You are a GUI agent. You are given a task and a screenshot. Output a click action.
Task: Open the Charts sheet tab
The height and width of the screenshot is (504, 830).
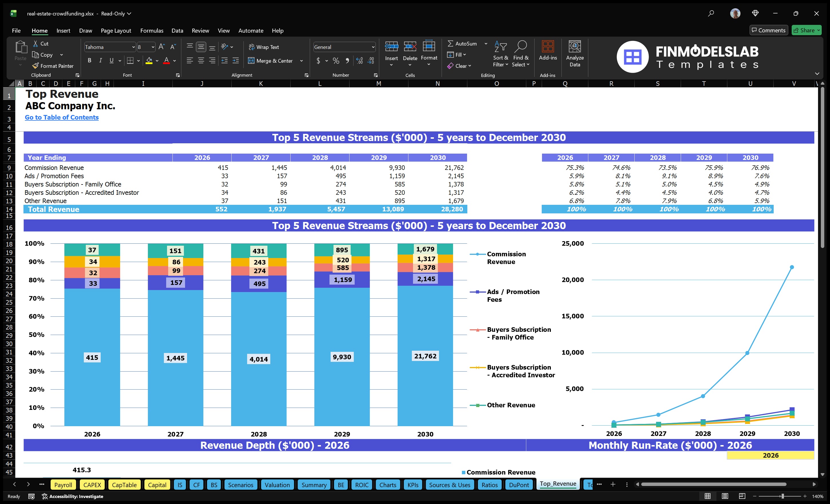pos(387,485)
